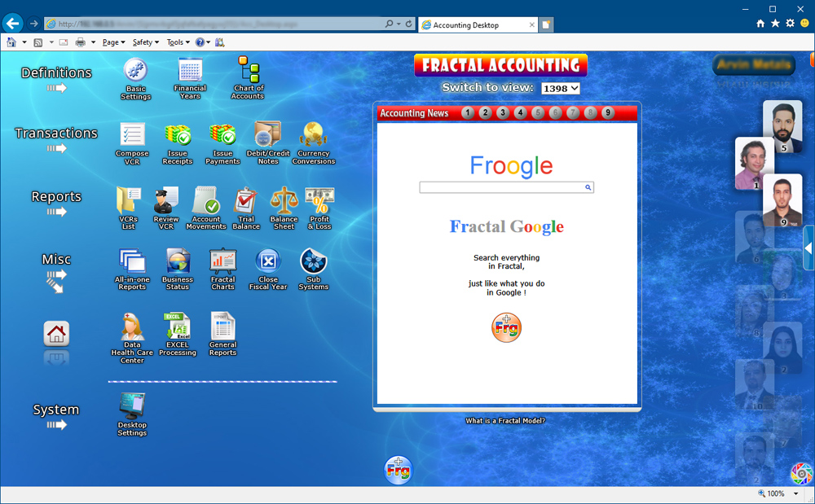The image size is (815, 504).
Task: Open VCRs List folder icon
Action: pos(128,200)
